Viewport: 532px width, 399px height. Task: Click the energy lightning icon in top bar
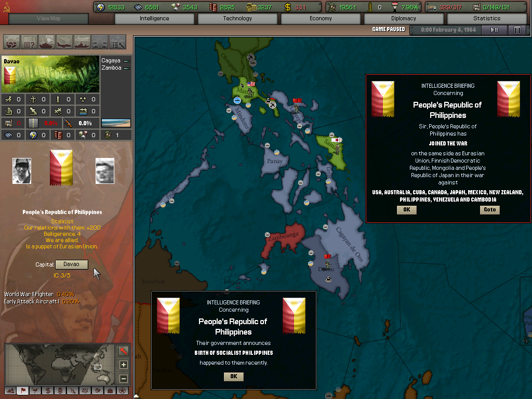coord(100,7)
